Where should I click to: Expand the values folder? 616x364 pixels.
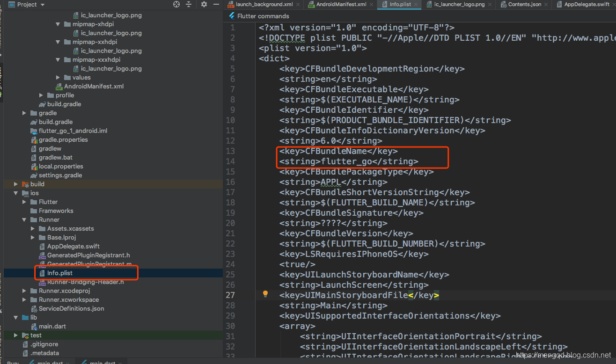pyautogui.click(x=58, y=78)
